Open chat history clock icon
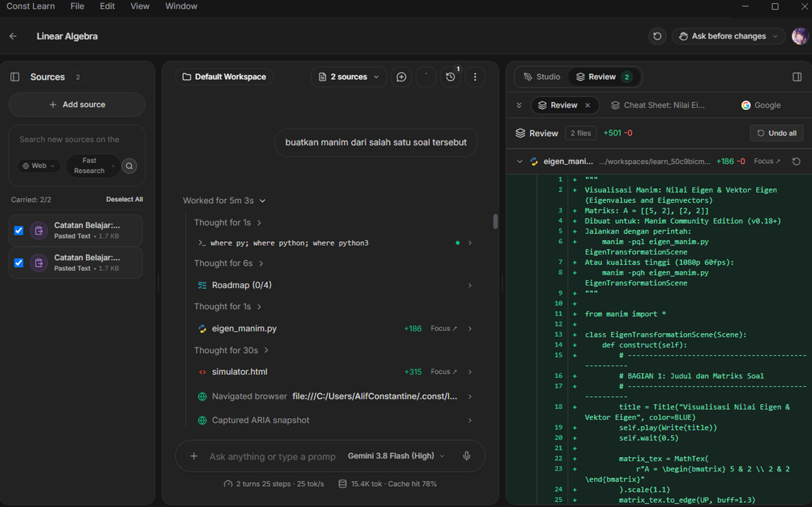Screen dimensions: 812x507 (450, 77)
